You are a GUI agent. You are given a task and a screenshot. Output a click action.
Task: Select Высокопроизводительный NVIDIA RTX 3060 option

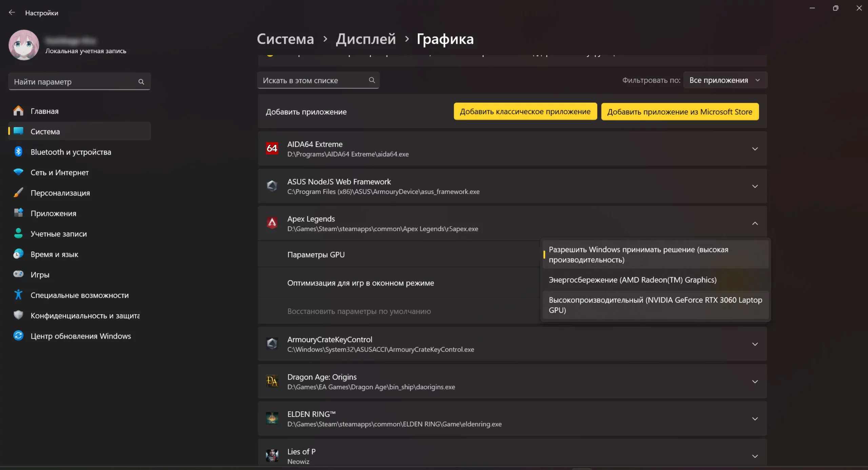click(x=655, y=305)
